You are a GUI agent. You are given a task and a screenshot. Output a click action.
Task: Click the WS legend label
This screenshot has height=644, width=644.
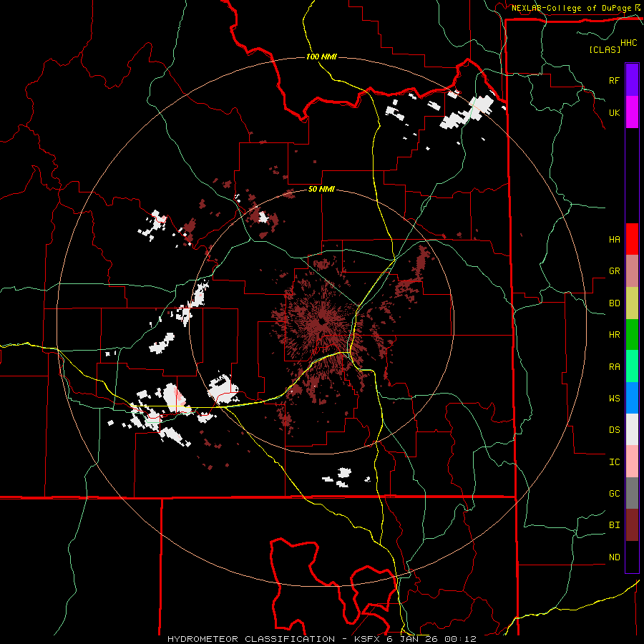[x=614, y=399]
